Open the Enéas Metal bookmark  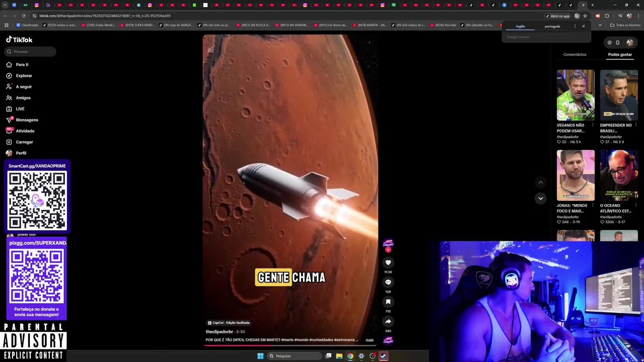[x=98, y=25]
